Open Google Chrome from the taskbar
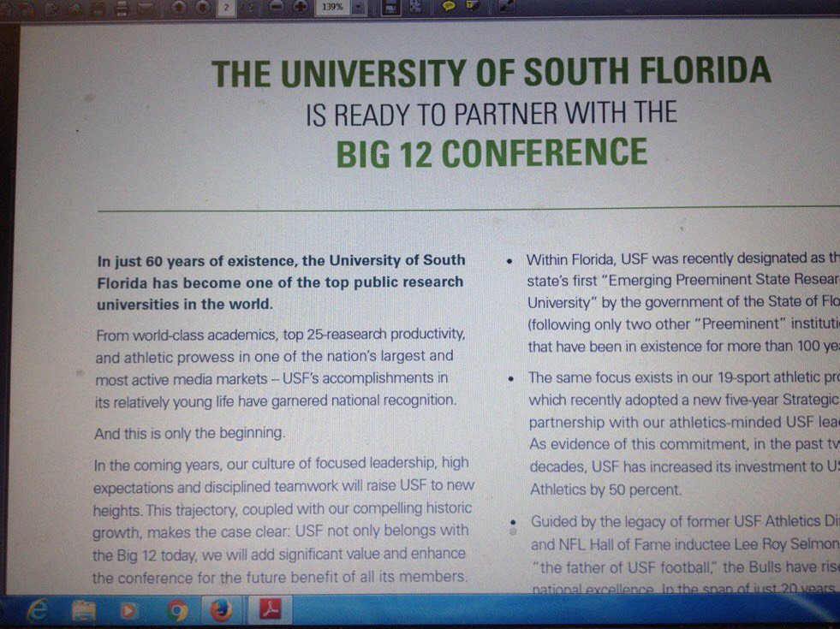840x629 pixels. point(176,610)
